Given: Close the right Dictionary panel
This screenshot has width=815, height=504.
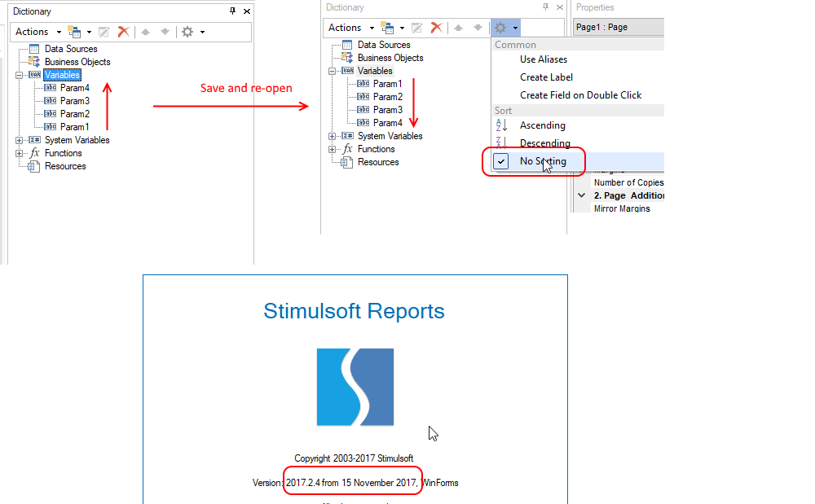Looking at the screenshot, I should (560, 7).
